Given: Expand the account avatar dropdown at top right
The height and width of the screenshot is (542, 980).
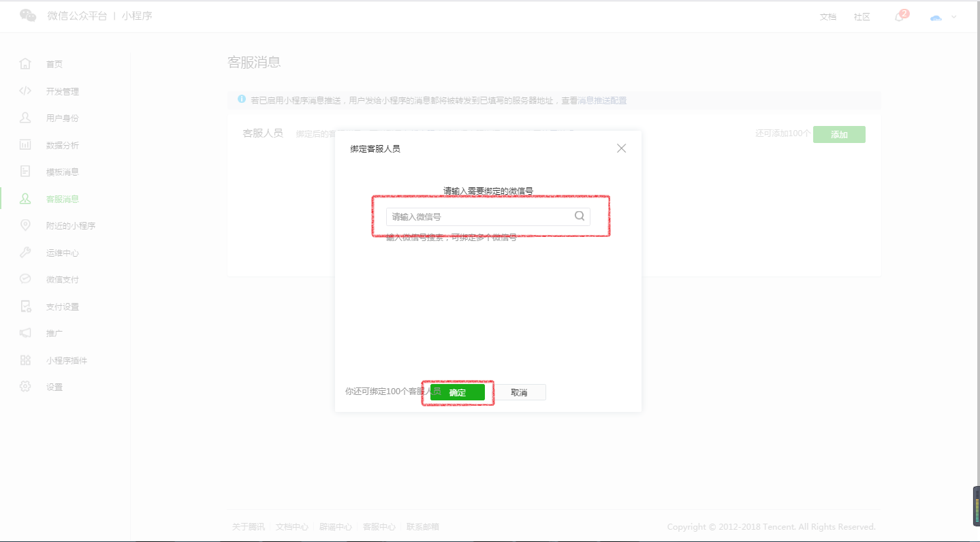Looking at the screenshot, I should tap(942, 16).
